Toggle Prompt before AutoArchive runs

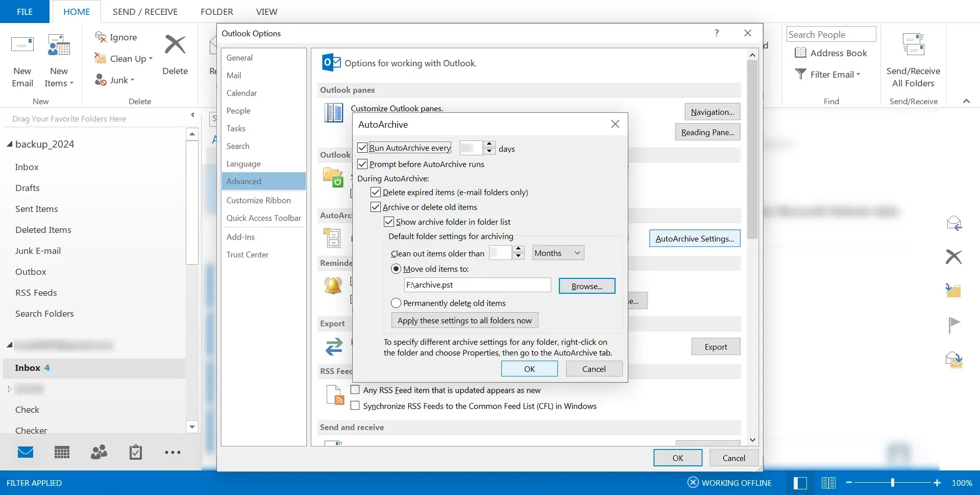pyautogui.click(x=362, y=164)
